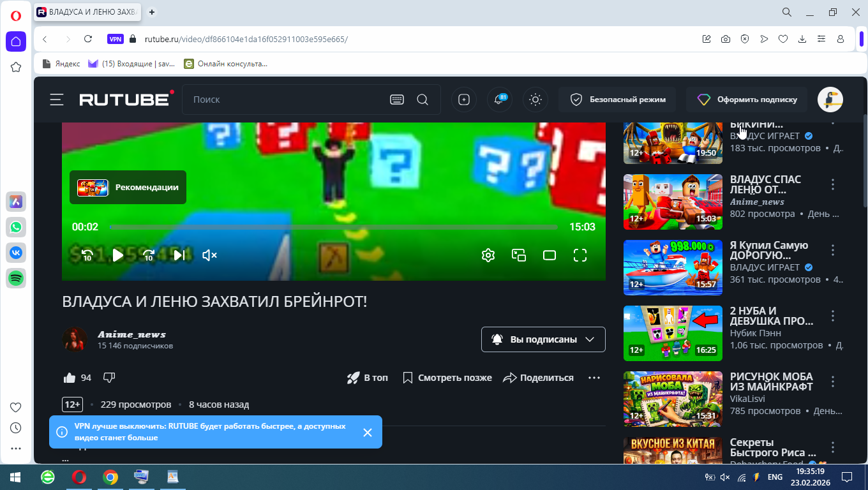Open video player settings gear
This screenshot has width=868, height=490.
pyautogui.click(x=488, y=255)
